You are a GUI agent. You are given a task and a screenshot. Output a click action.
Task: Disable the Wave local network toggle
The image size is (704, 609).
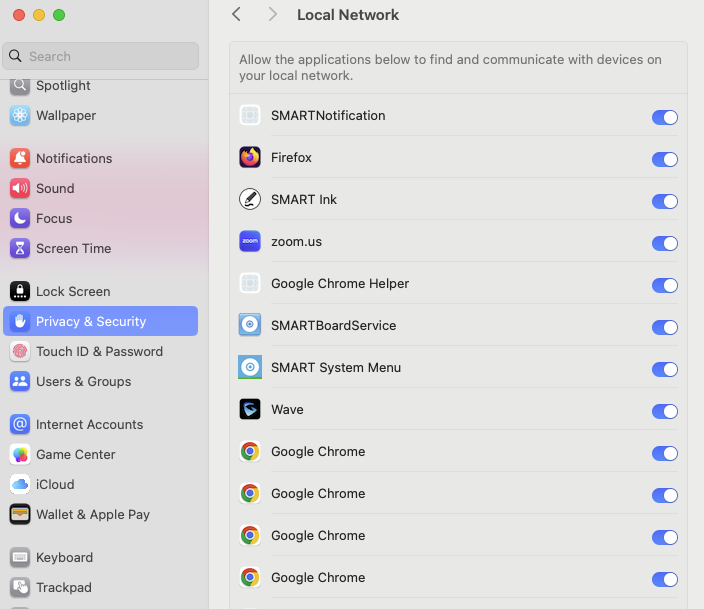(x=664, y=411)
